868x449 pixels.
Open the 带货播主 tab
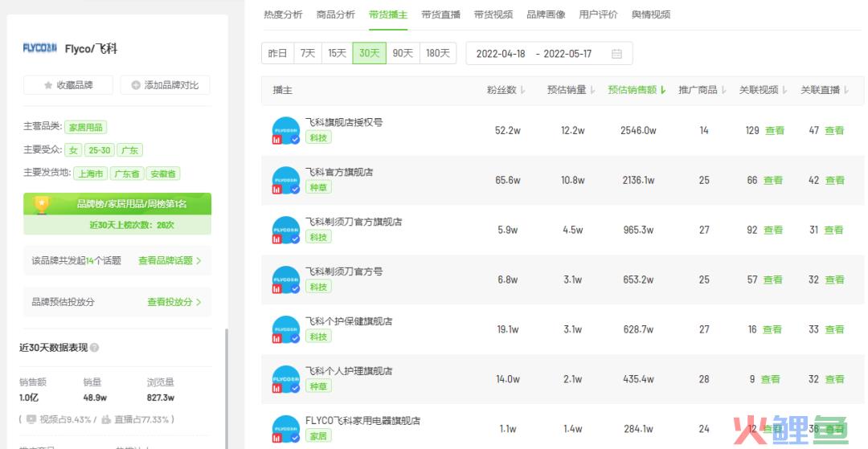click(388, 15)
